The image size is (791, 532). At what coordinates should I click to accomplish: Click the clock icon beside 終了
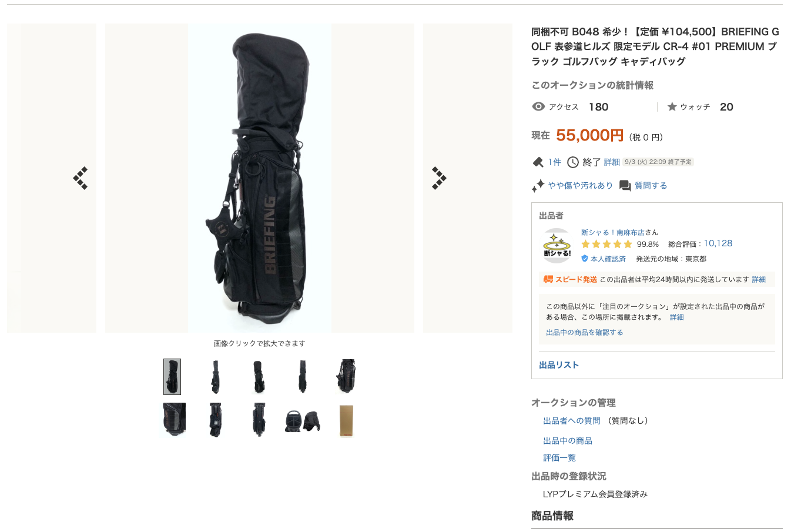coord(572,162)
